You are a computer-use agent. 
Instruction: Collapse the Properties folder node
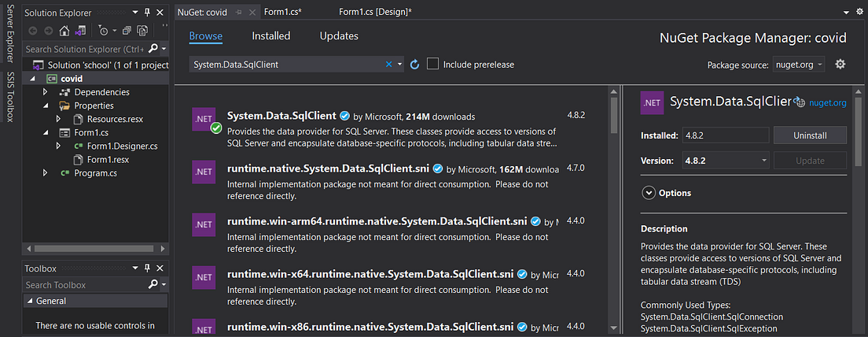(x=46, y=106)
